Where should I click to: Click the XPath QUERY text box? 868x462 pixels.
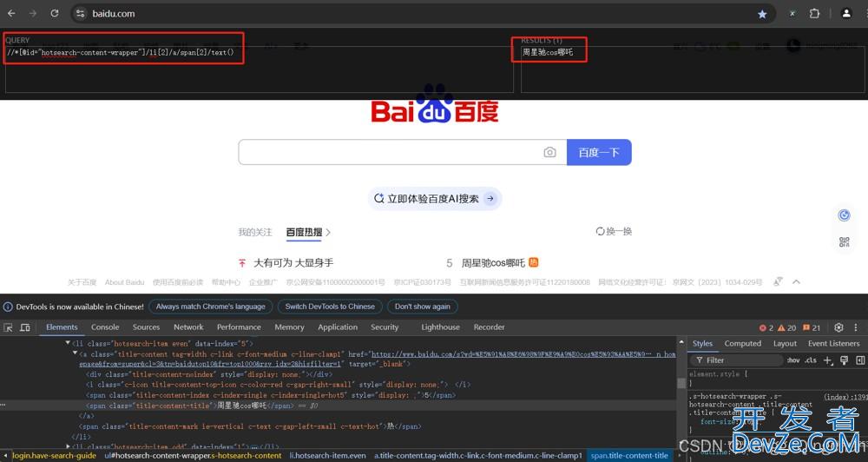pyautogui.click(x=259, y=69)
